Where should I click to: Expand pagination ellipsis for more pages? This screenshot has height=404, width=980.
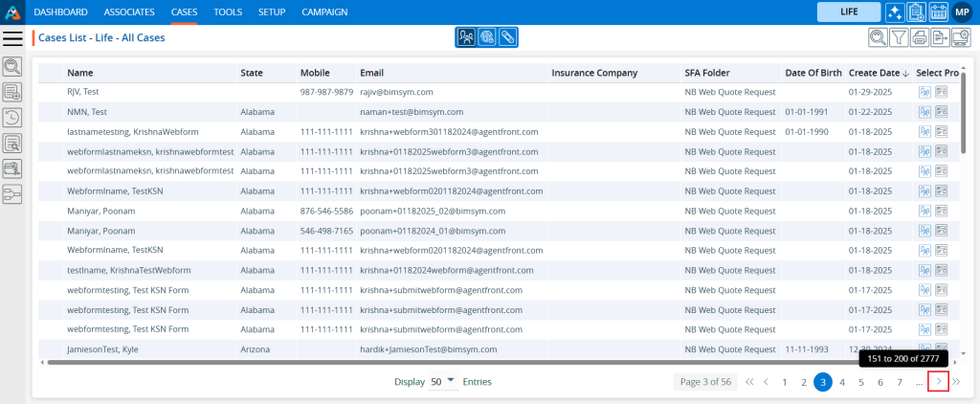pos(919,382)
